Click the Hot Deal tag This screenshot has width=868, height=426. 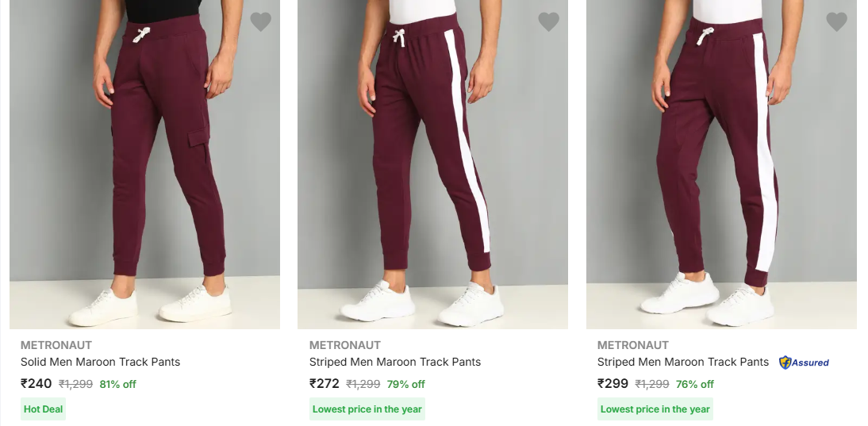click(44, 409)
